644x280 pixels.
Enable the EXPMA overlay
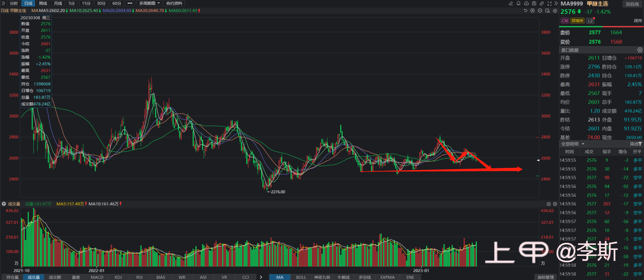(x=387, y=277)
